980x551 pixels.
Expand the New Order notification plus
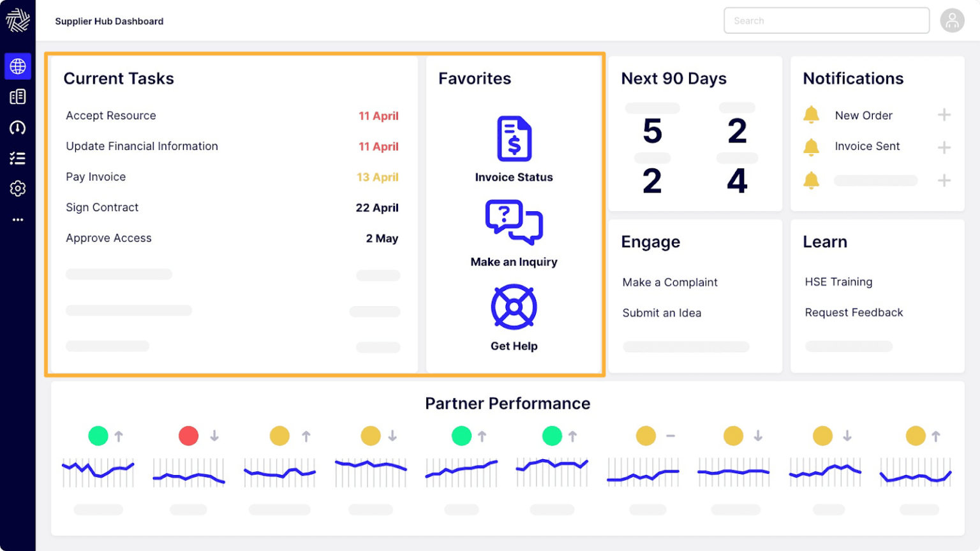coord(944,115)
